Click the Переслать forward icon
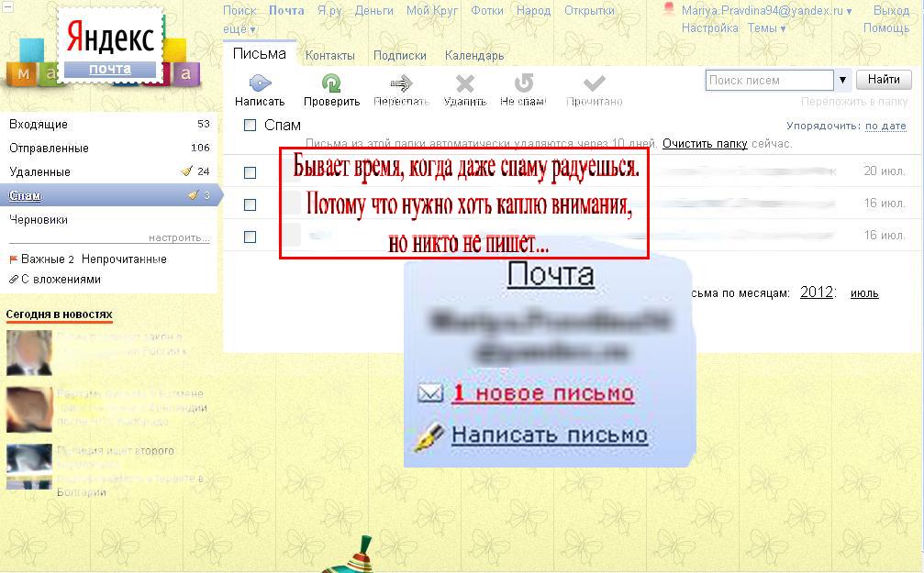Viewport: 924px width, 573px height. tap(401, 83)
